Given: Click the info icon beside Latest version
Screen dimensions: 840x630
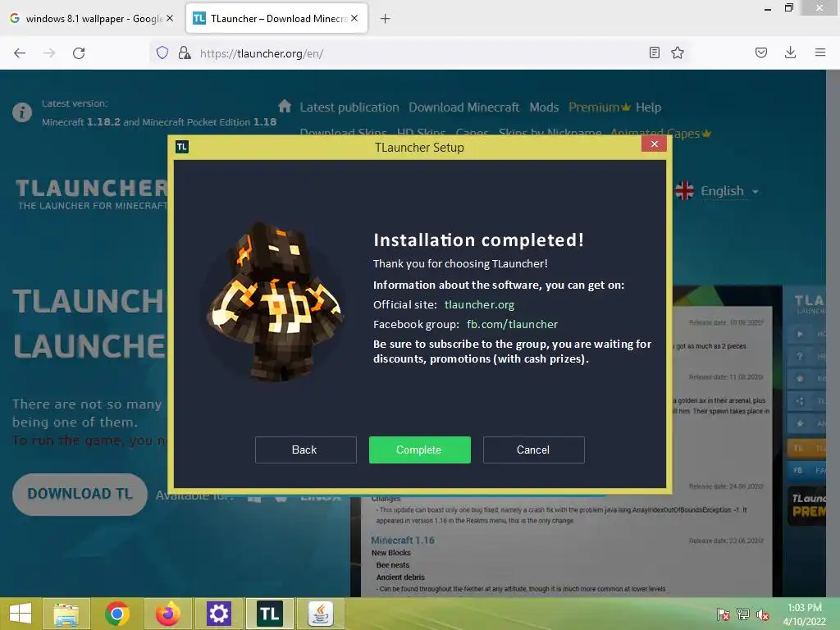Looking at the screenshot, I should point(22,112).
